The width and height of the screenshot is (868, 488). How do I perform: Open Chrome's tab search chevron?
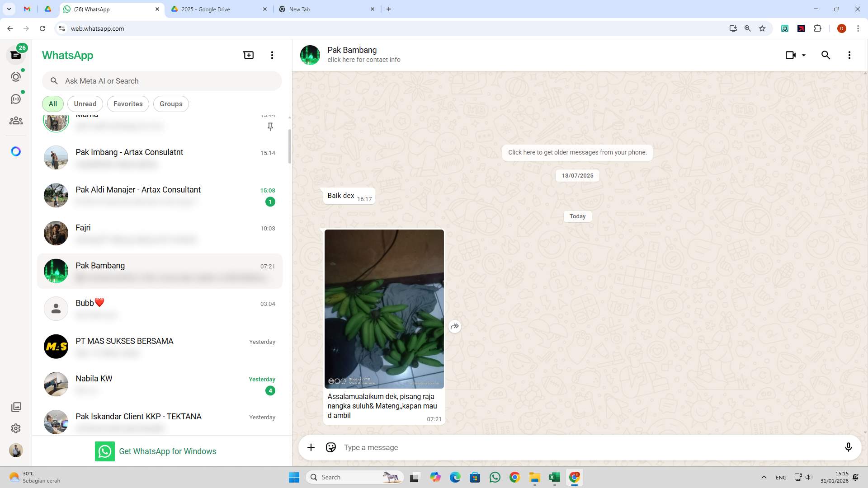tap(8, 9)
